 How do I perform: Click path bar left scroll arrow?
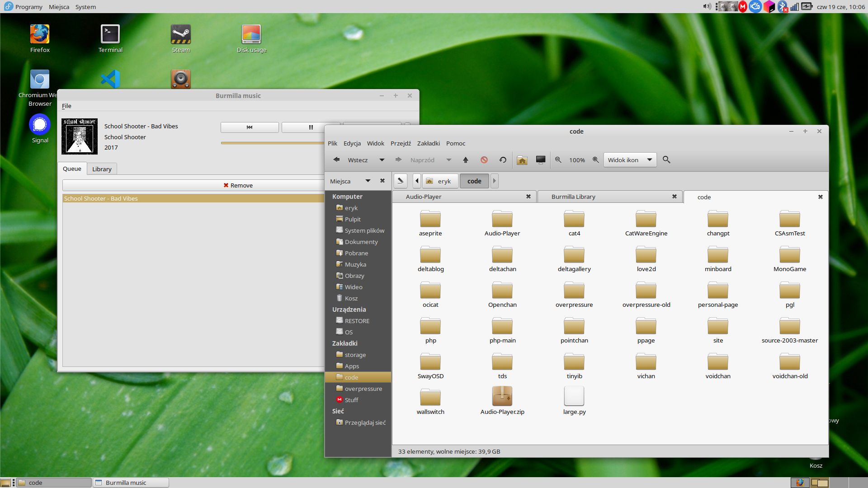pyautogui.click(x=417, y=181)
